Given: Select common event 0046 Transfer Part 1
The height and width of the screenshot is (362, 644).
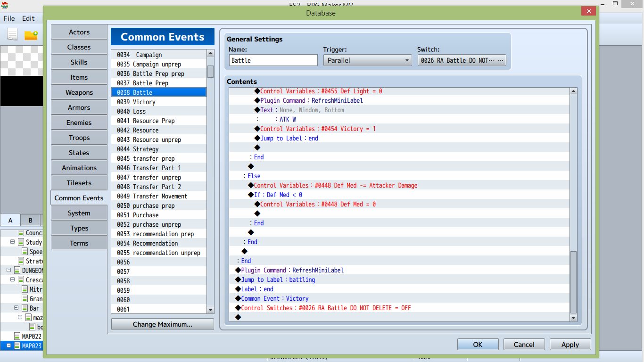Looking at the screenshot, I should coord(159,168).
